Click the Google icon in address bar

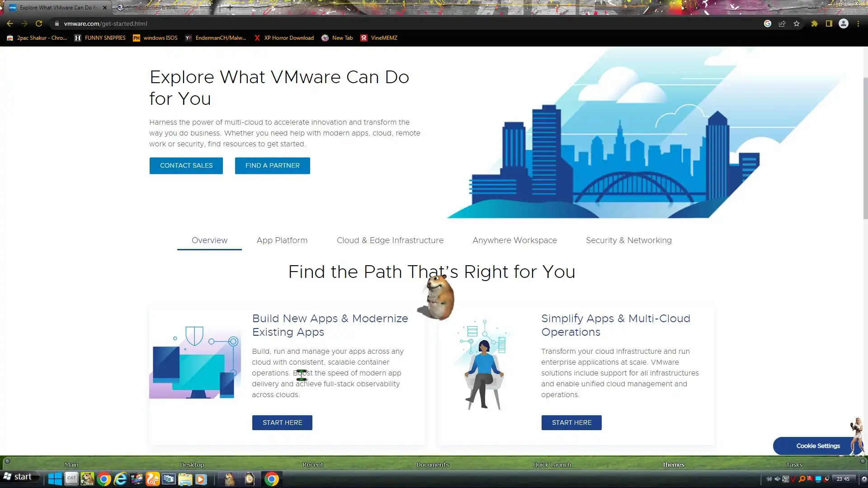pyautogui.click(x=768, y=23)
